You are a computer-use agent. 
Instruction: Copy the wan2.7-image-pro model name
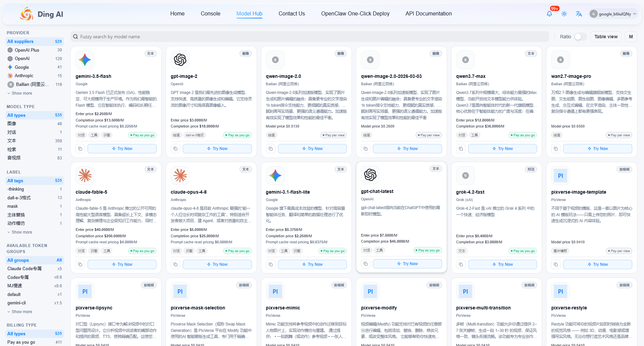[556, 149]
